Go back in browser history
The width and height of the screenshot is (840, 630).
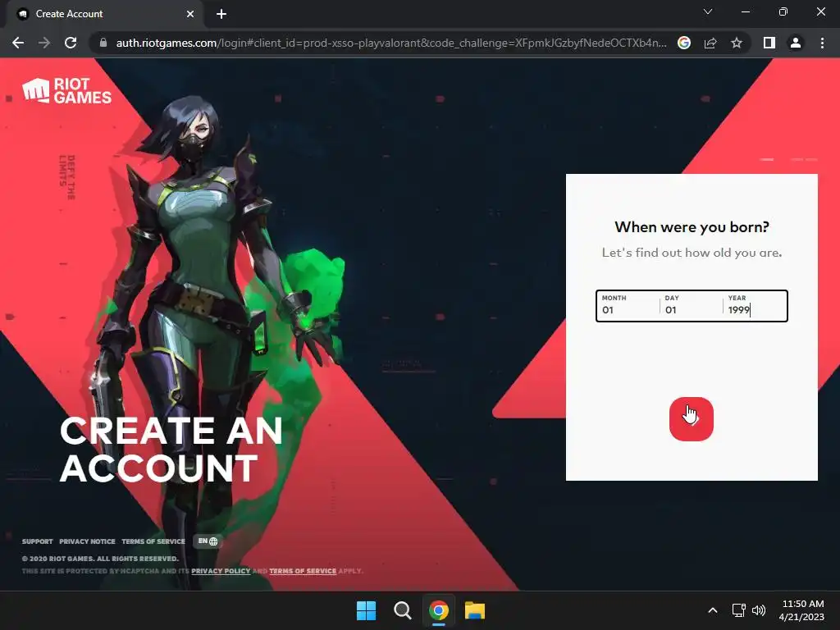18,43
